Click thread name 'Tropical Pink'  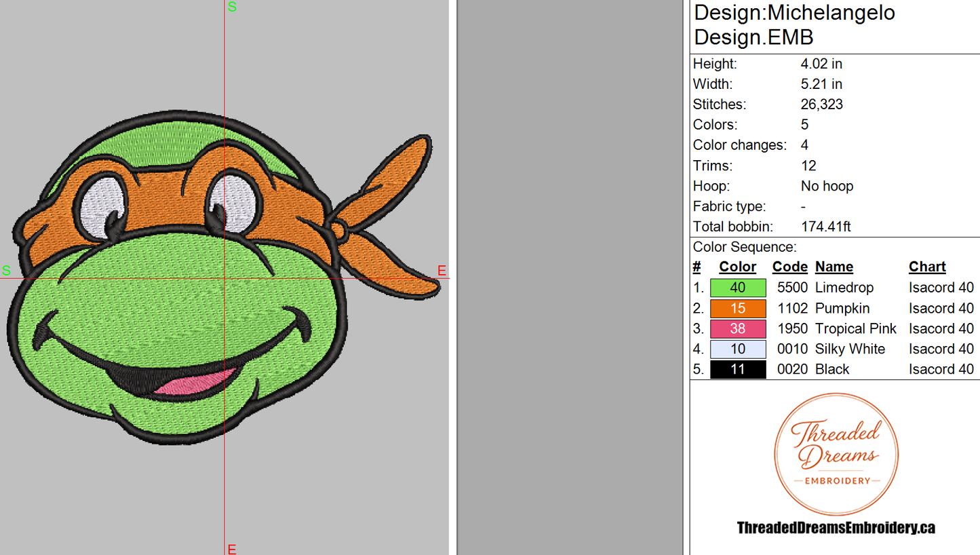856,328
